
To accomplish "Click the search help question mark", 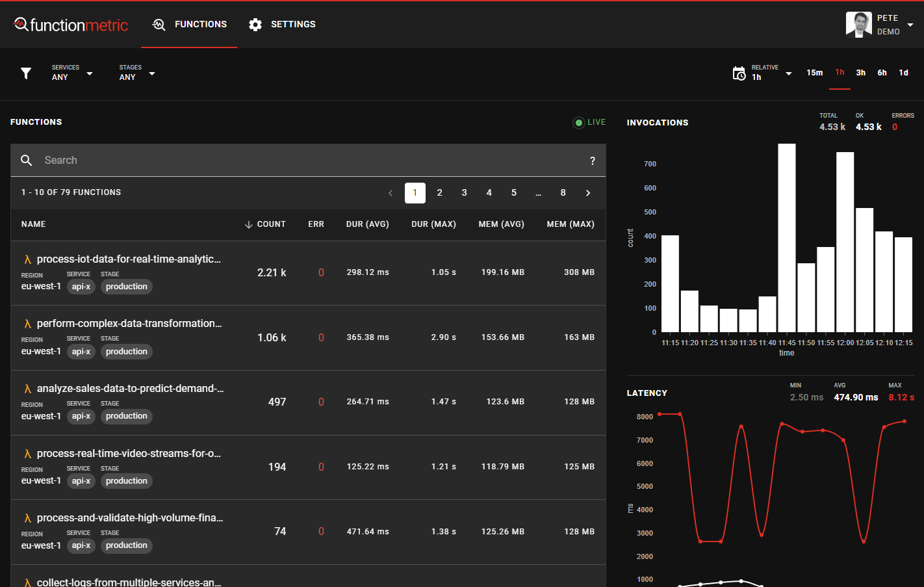I will point(593,161).
